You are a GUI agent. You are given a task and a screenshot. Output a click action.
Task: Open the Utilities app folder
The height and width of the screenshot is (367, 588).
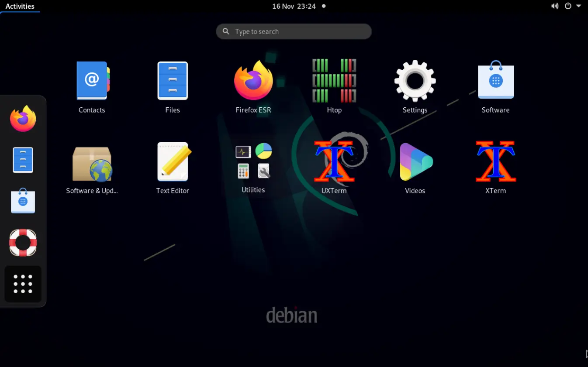[253, 161]
